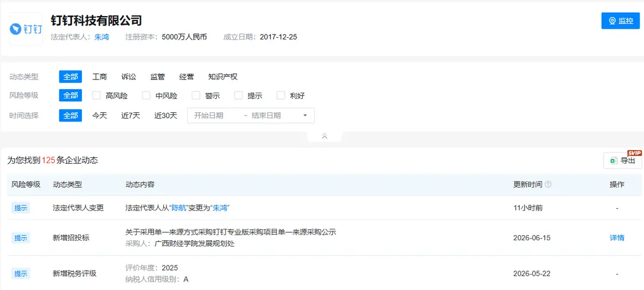Click 法定代表人变更 type cell
Screen dimensions: 644x290
pos(78,208)
